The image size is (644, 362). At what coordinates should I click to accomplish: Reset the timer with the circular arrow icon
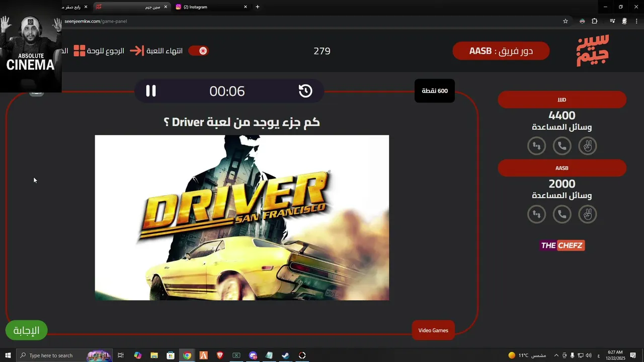[x=305, y=91]
